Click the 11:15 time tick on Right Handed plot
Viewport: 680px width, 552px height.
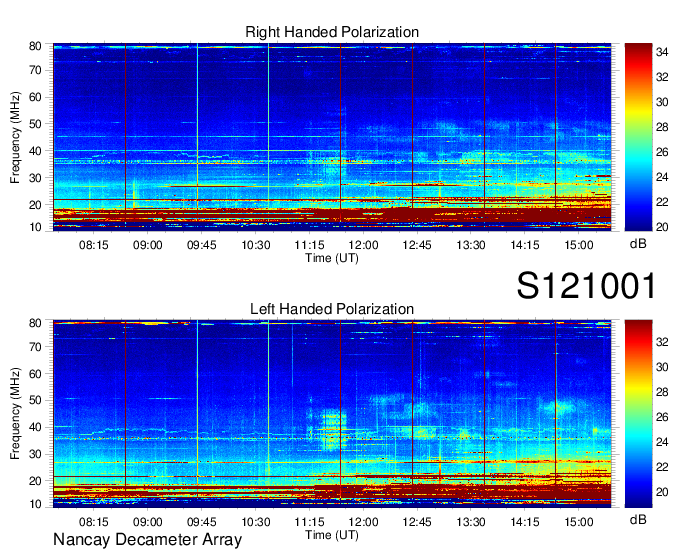[309, 245]
